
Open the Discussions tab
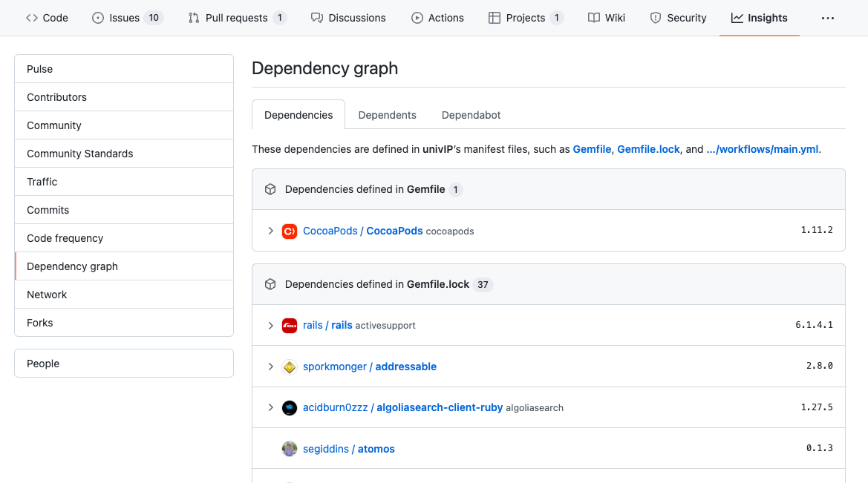(348, 18)
